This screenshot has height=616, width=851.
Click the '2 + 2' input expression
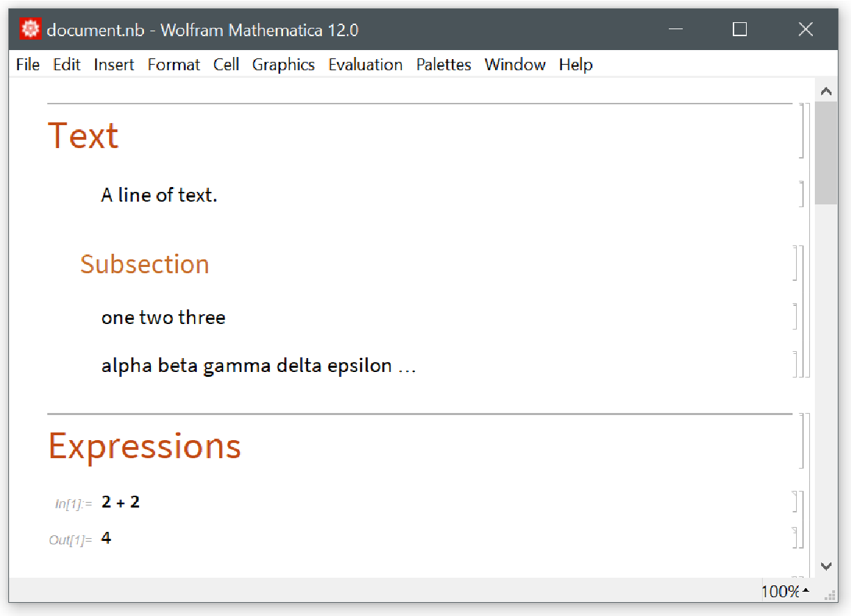pos(120,502)
